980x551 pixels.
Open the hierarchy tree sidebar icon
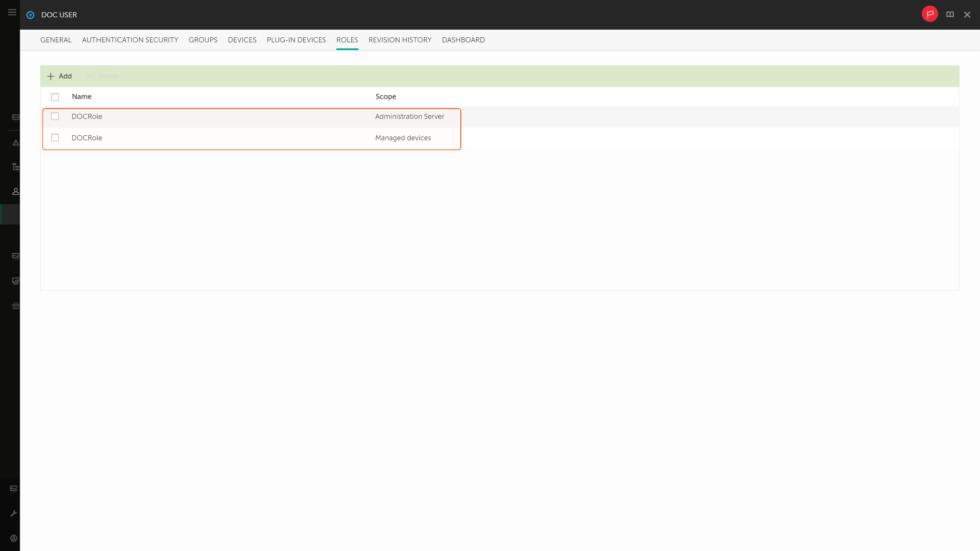point(15,167)
